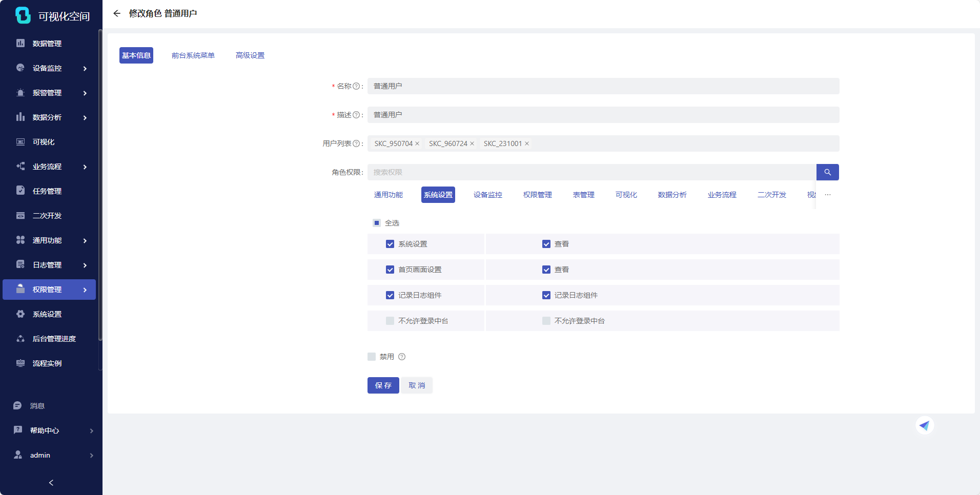This screenshot has height=495, width=980.
Task: Click the 任务管理 clipboard icon
Action: click(21, 191)
